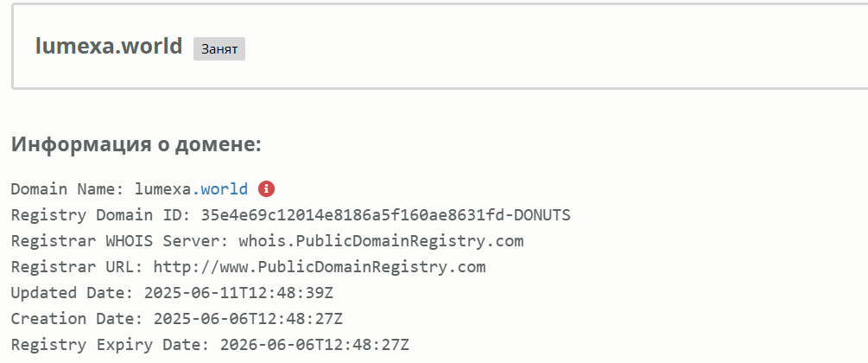
Task: Select the lumexa.world heading text
Action: pos(109,46)
